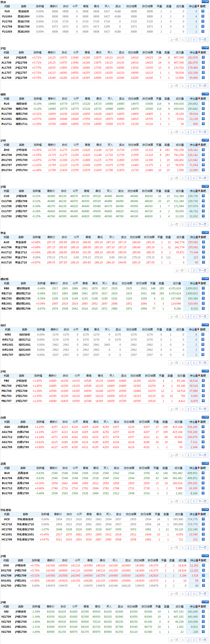Click the TOP icon above the 黄金 table
Viewport: 210px width, 644px height.
point(205,232)
